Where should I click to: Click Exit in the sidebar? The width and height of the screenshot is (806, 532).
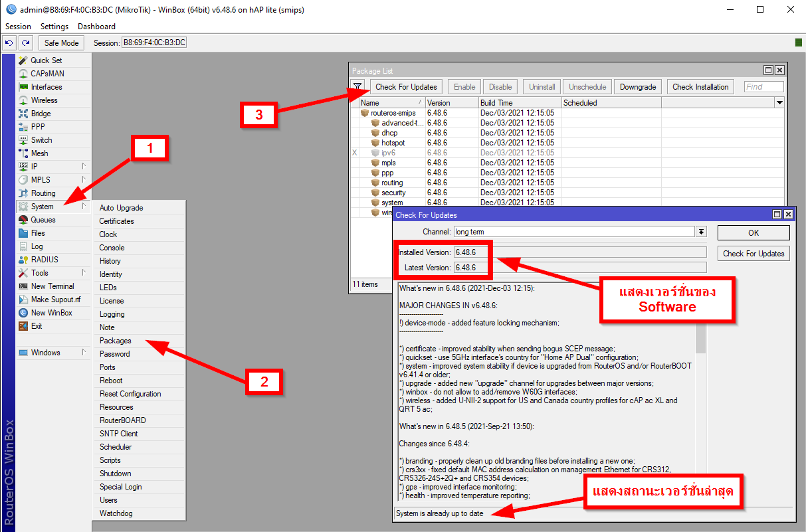tap(53, 326)
